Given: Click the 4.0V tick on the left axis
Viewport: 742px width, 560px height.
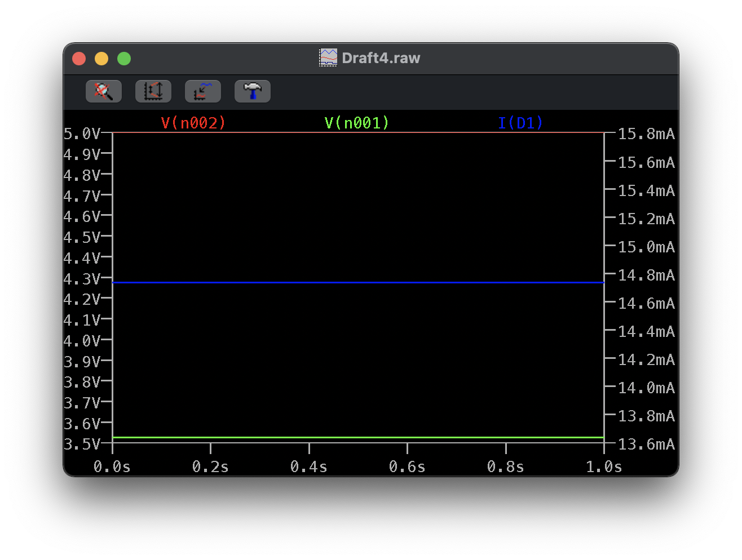Looking at the screenshot, I should tap(82, 341).
